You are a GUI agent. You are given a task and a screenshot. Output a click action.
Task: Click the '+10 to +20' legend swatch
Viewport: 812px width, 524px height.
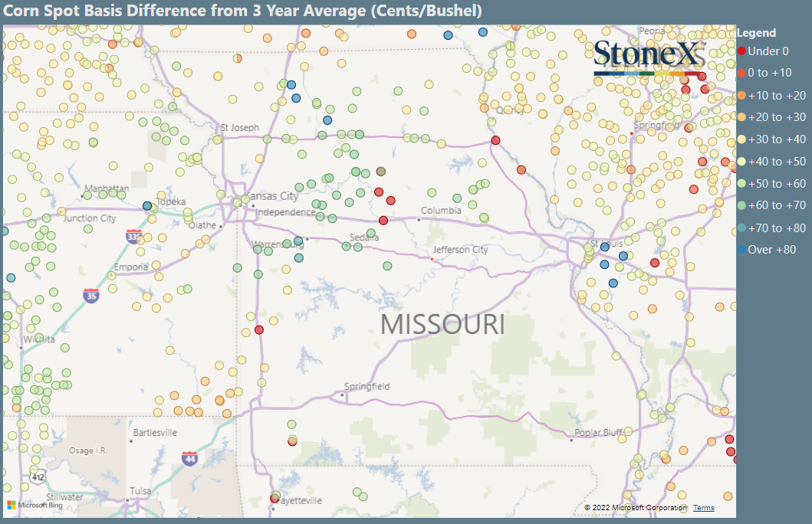pos(741,96)
